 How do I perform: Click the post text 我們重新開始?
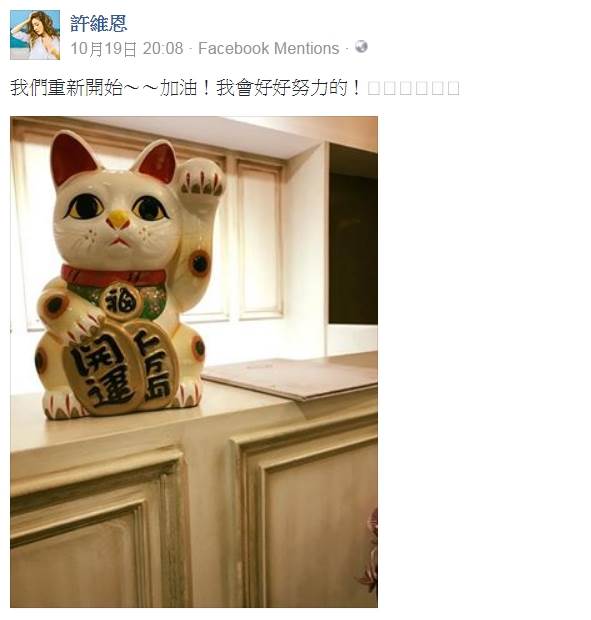coord(66,87)
